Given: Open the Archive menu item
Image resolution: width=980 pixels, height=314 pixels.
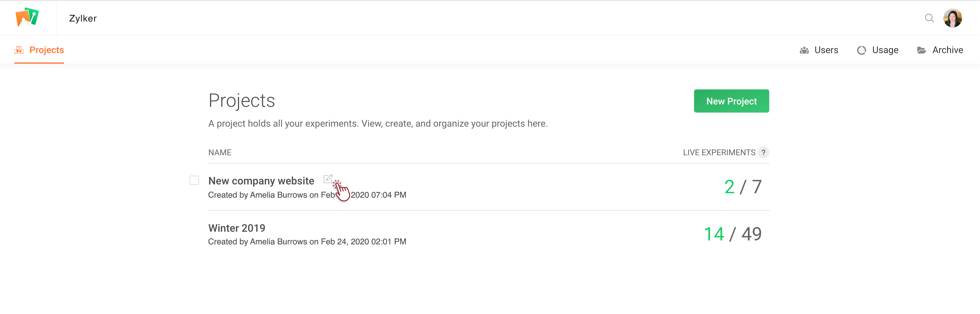Looking at the screenshot, I should tap(947, 50).
